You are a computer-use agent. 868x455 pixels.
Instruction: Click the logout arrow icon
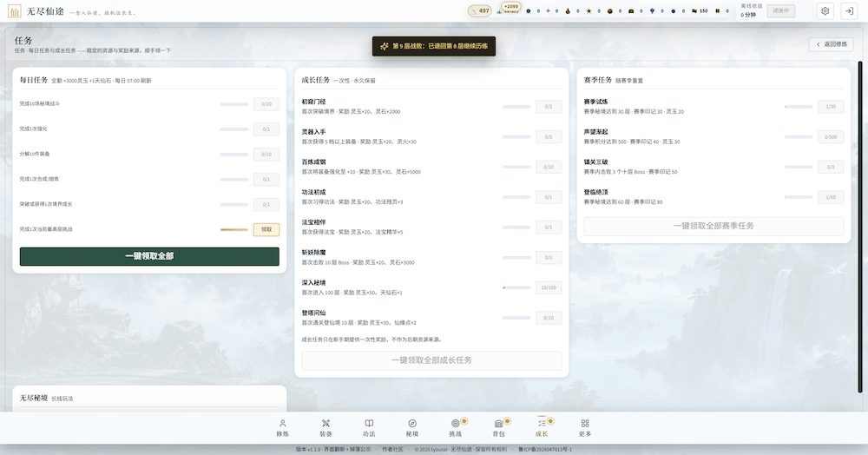(x=849, y=11)
